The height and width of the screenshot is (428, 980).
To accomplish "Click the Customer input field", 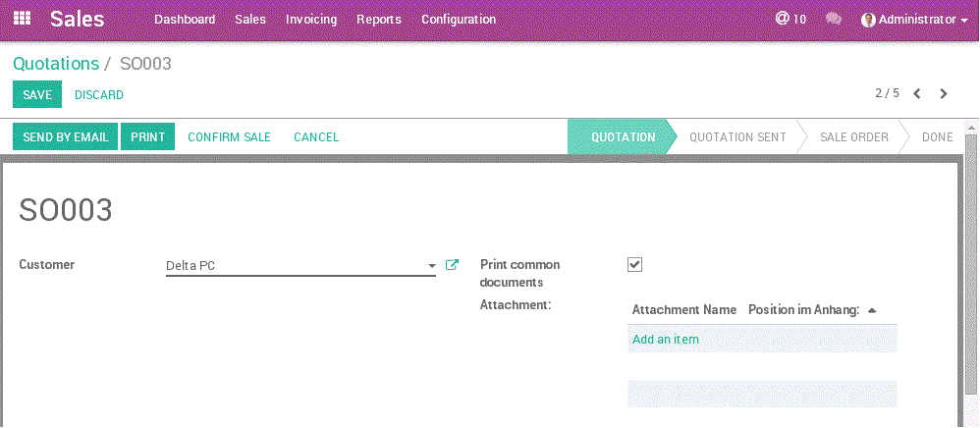I will point(295,266).
